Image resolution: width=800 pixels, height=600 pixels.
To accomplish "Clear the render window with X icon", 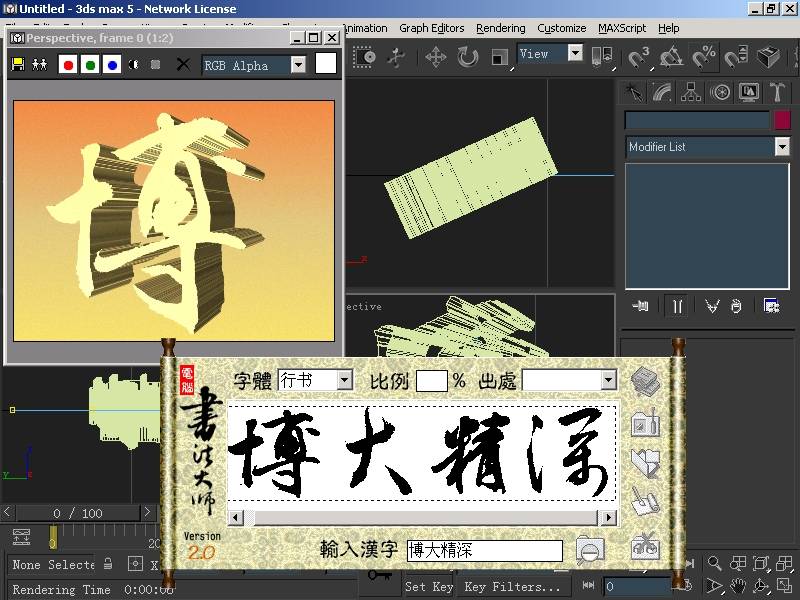I will tap(183, 64).
